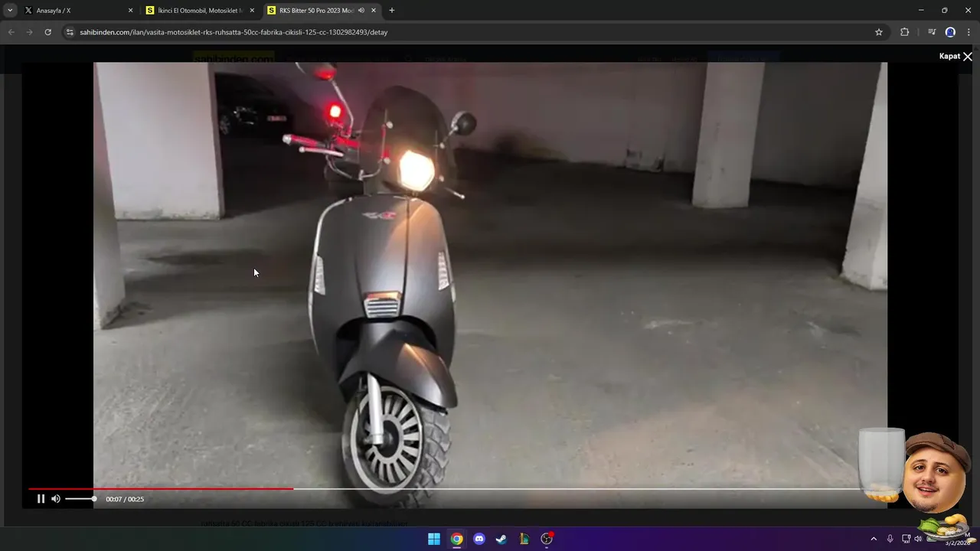View site information icon in address bar

tap(70, 32)
